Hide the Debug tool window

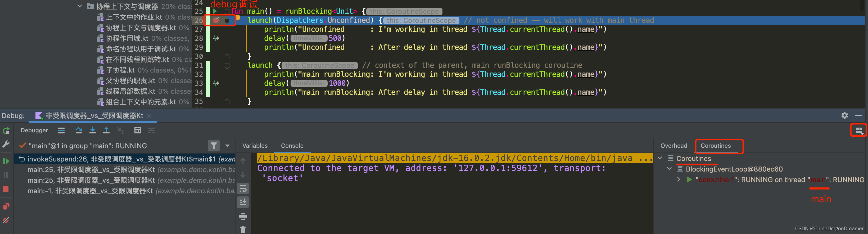point(858,115)
